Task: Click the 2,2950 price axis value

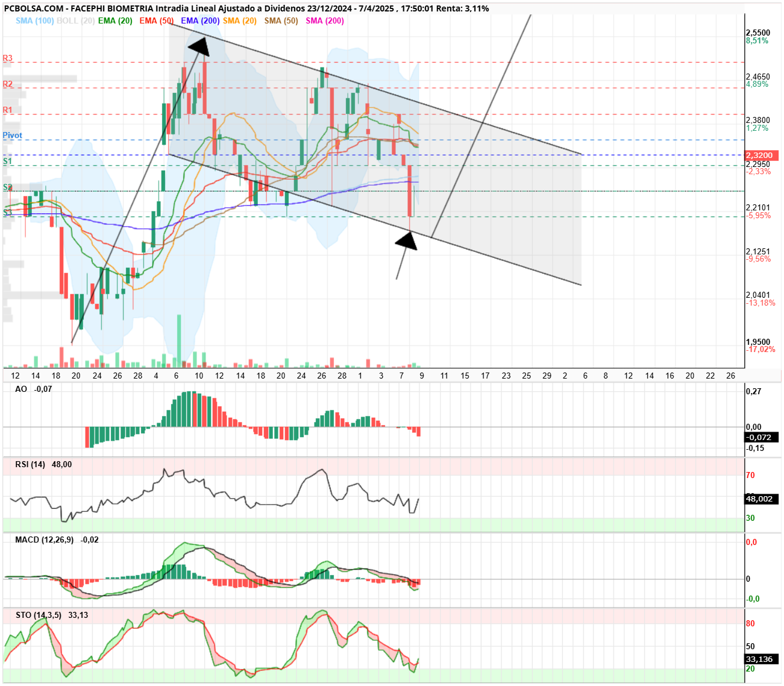Action: pyautogui.click(x=758, y=164)
